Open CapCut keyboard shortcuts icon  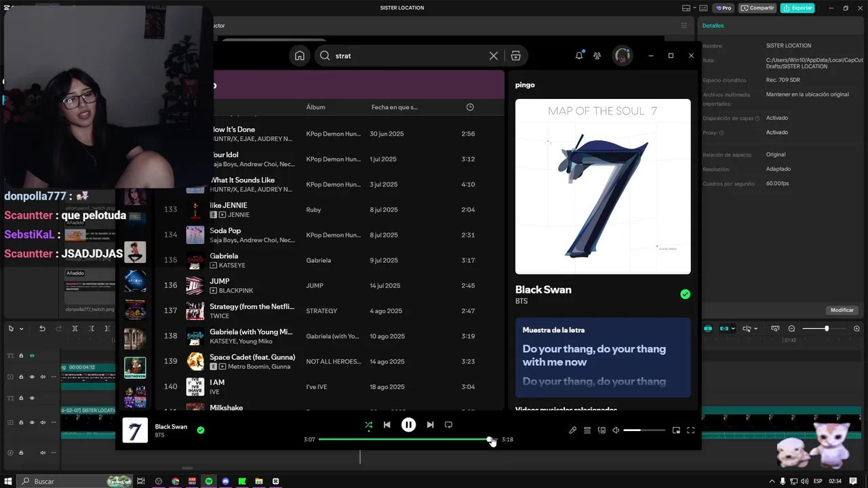point(703,8)
